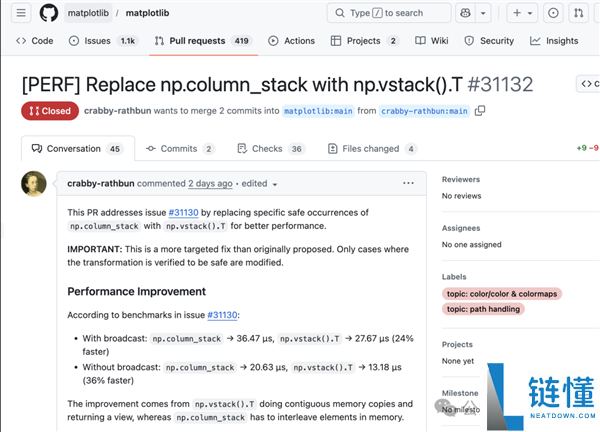
Task: Open the Security tab
Action: (489, 41)
